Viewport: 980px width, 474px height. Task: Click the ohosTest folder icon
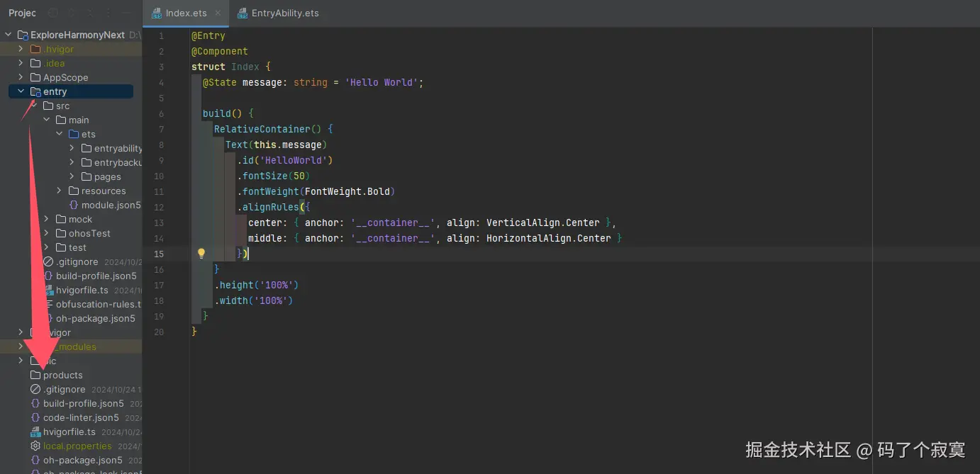(x=61, y=233)
